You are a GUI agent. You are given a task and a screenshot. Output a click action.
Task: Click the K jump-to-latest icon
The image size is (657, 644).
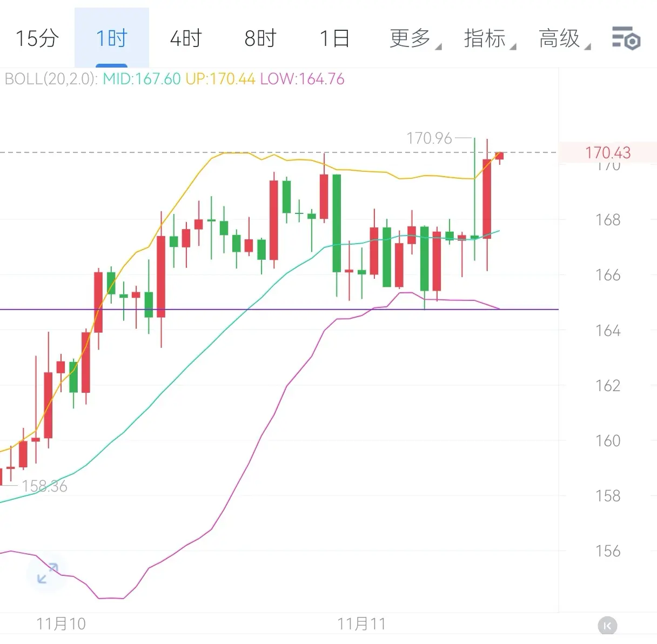pos(607,626)
